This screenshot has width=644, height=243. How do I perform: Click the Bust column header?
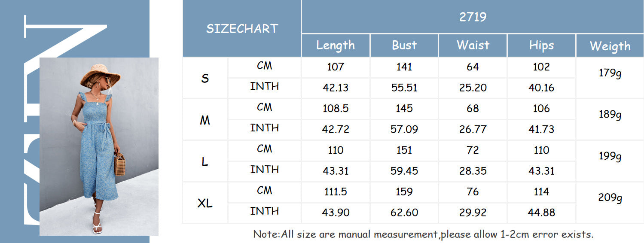[404, 46]
